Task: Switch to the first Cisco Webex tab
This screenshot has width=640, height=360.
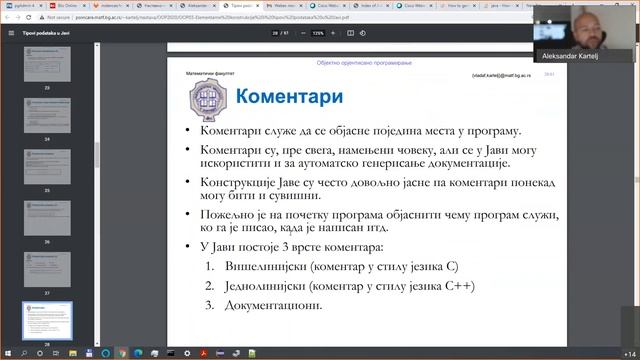Action: tap(328, 6)
